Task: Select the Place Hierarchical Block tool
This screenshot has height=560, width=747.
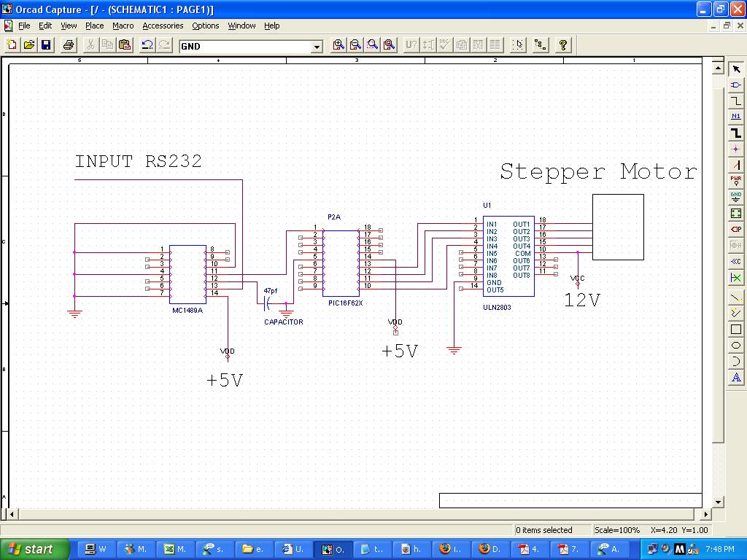Action: pyautogui.click(x=736, y=214)
